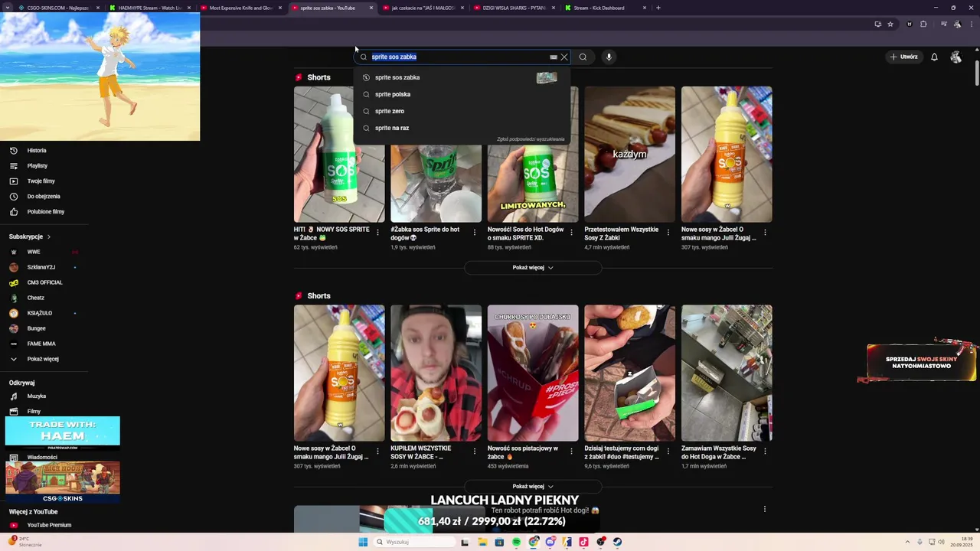Open 'Dzisiaj testujemy corn dogi z żabki' title
Image resolution: width=980 pixels, height=551 pixels.
(622, 452)
